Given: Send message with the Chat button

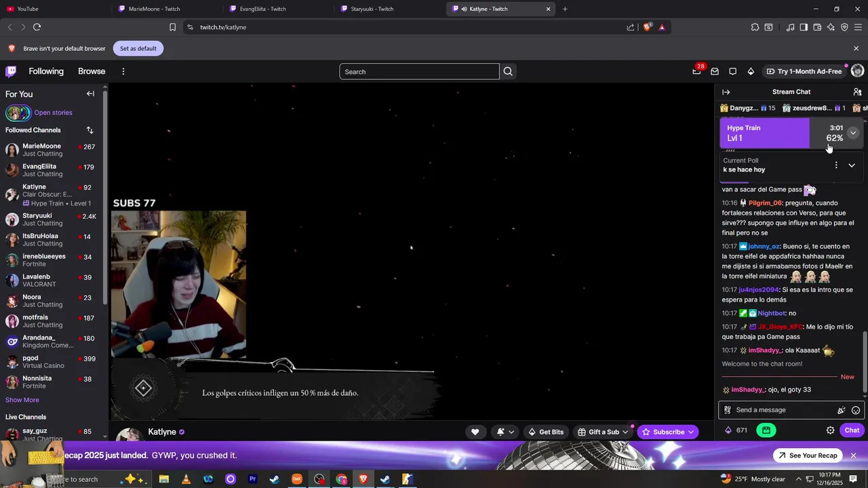Looking at the screenshot, I should (852, 430).
